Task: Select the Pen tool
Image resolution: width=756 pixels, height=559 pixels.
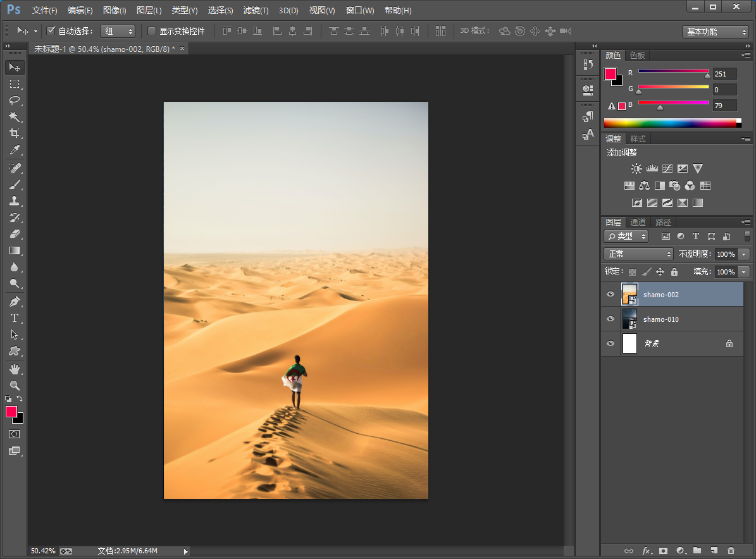Action: point(15,302)
